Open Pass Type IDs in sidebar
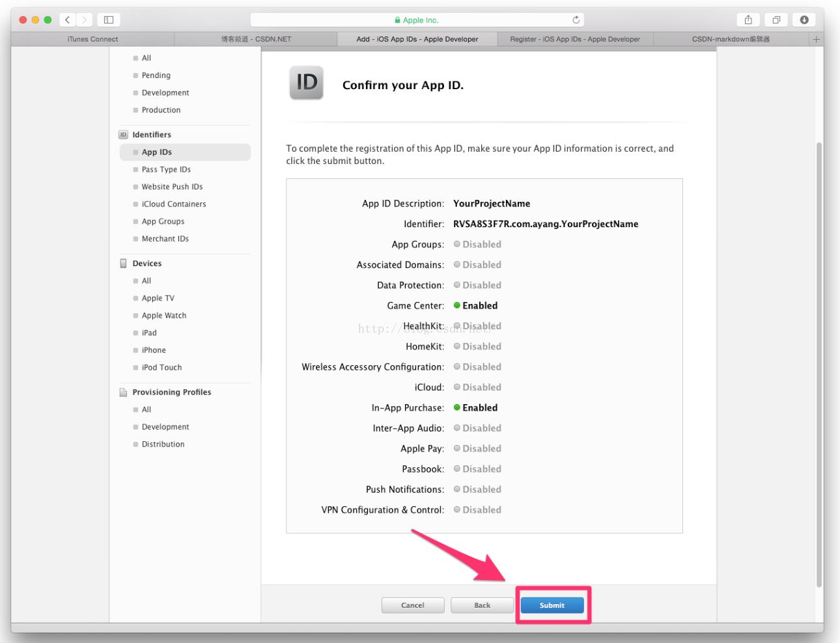 tap(166, 169)
